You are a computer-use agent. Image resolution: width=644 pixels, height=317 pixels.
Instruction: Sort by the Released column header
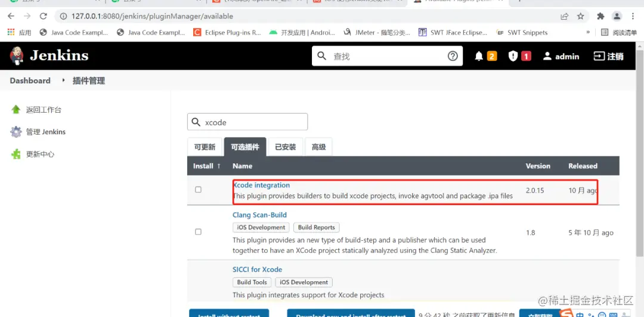583,166
